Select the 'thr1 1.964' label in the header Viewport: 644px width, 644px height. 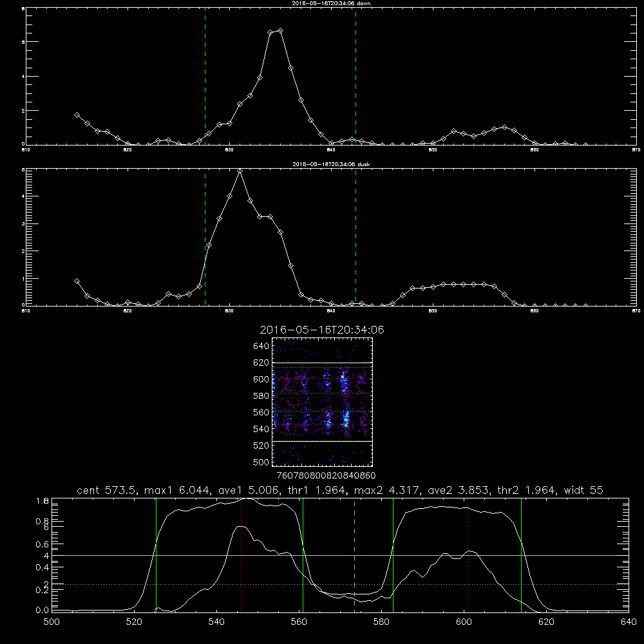316,490
